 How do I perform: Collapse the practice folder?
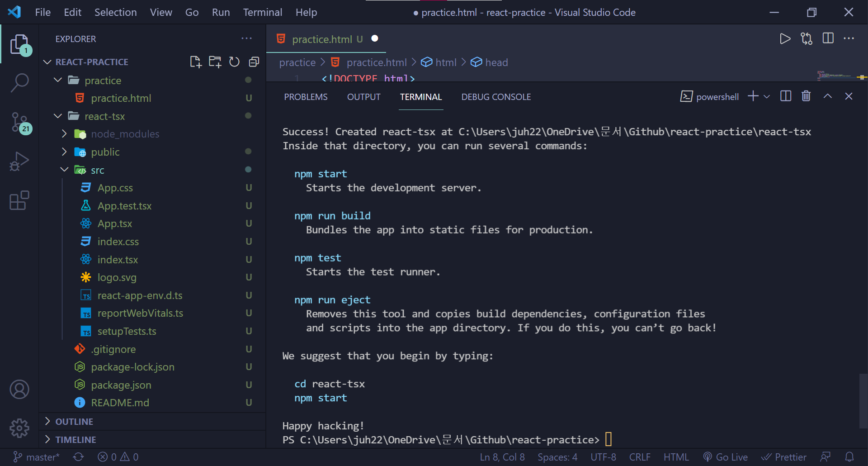(57, 80)
